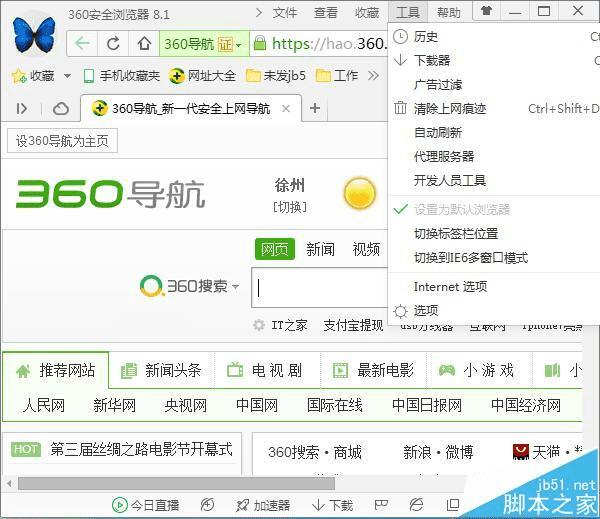Click the clock restore icon in status bar
The width and height of the screenshot is (600, 519).
pos(207,505)
